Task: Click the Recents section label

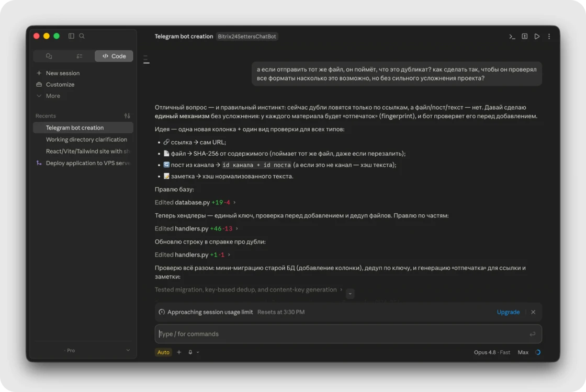Action: pos(46,116)
